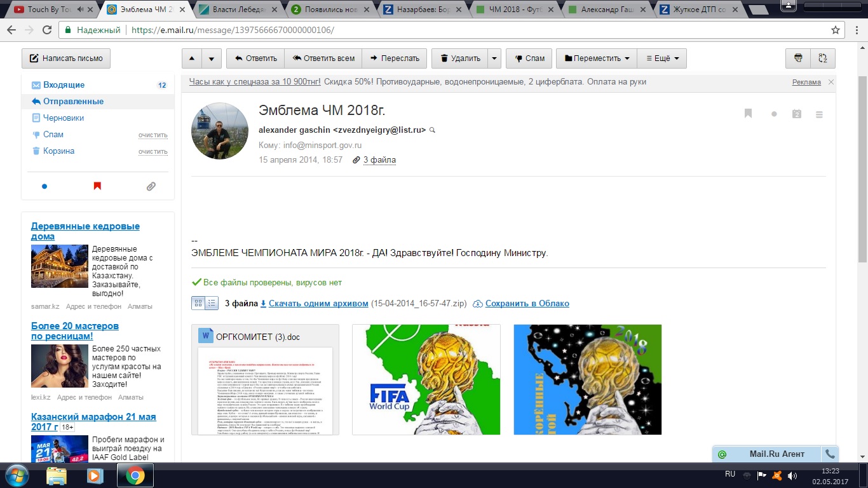868x488 pixels.
Task: Open calendar icon in message header
Action: coord(797,114)
